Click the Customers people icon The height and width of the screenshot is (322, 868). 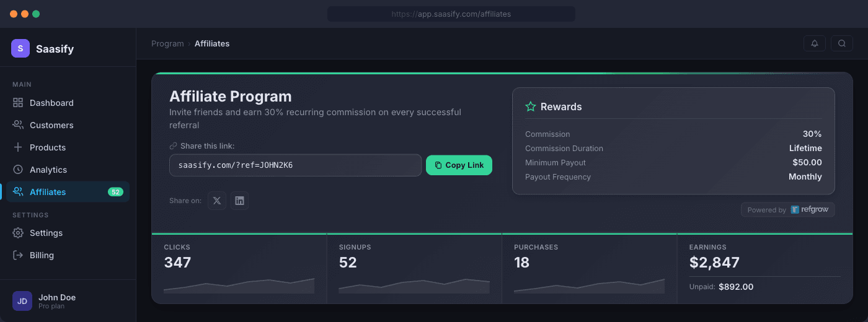pyautogui.click(x=18, y=125)
